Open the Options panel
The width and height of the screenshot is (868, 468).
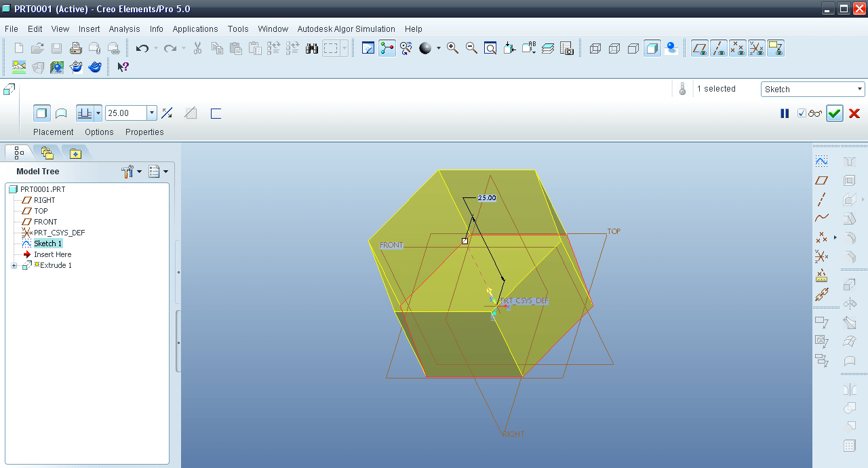coord(99,132)
